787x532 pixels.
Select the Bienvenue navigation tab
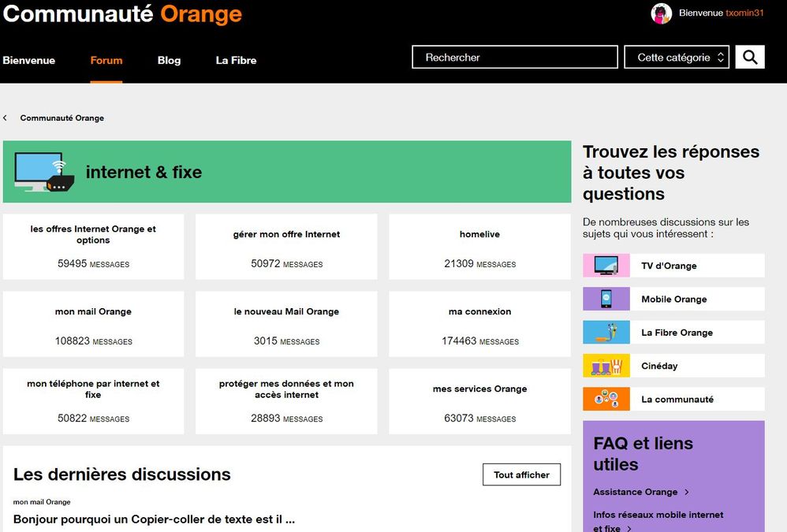point(29,61)
